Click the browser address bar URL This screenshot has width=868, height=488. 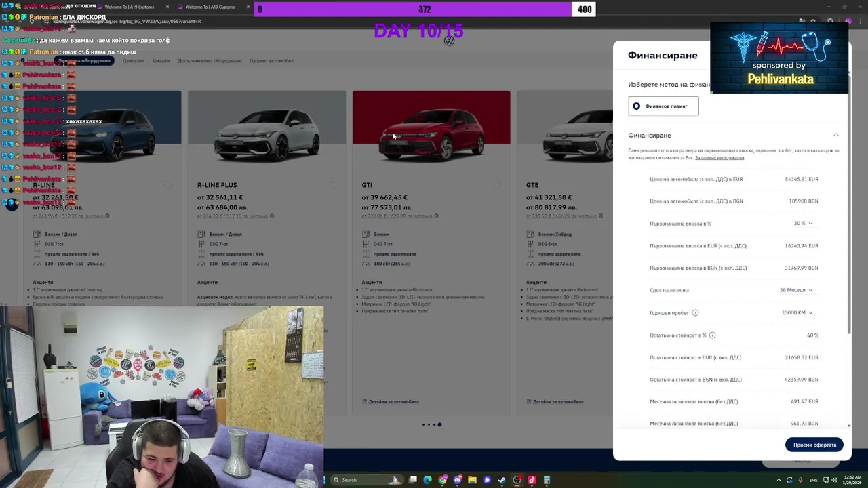[x=127, y=22]
